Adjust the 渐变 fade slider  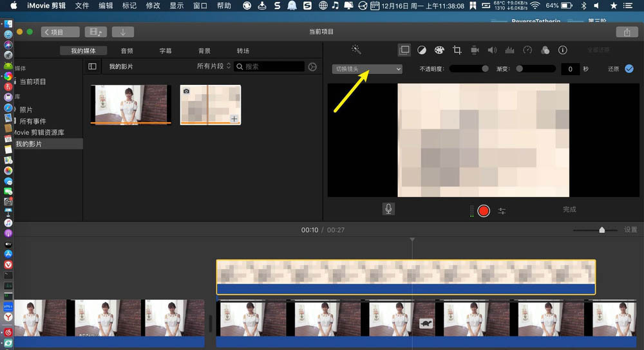[536, 69]
